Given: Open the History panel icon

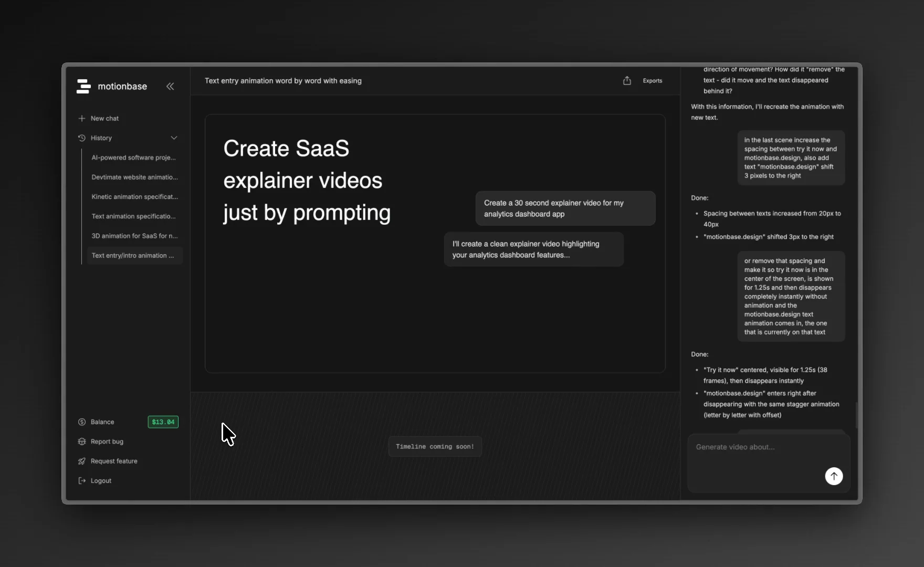Looking at the screenshot, I should [x=82, y=138].
